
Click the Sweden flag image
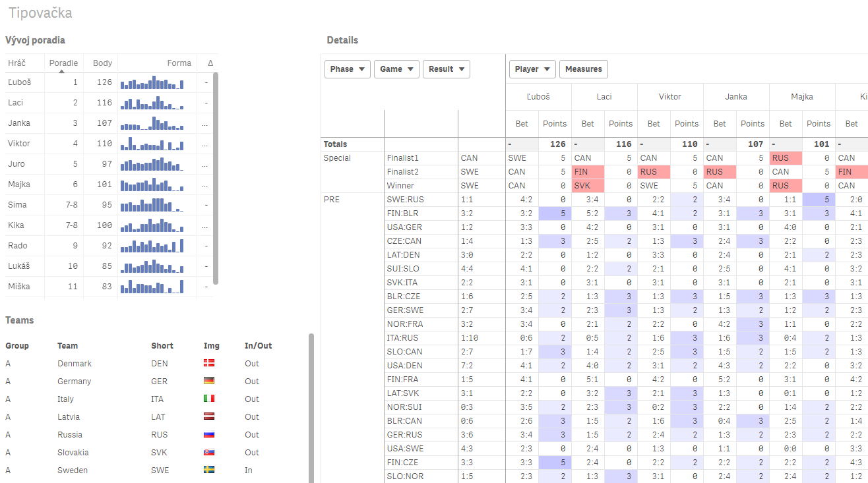pos(209,470)
